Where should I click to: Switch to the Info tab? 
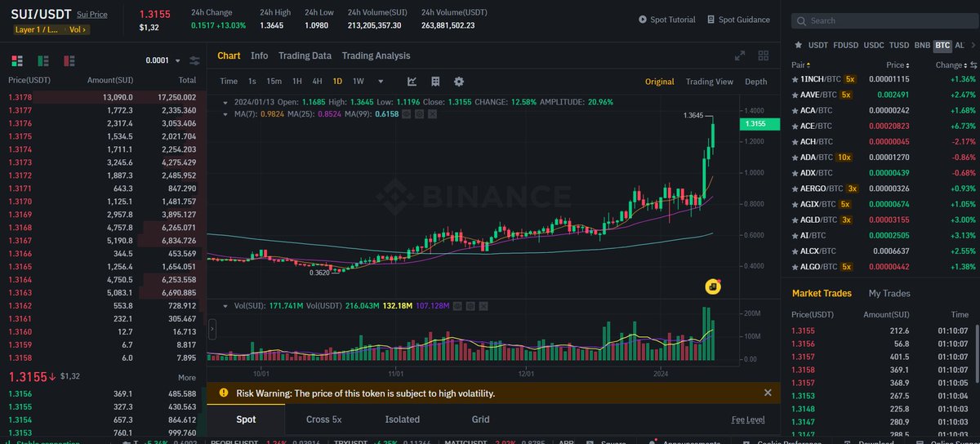point(259,55)
